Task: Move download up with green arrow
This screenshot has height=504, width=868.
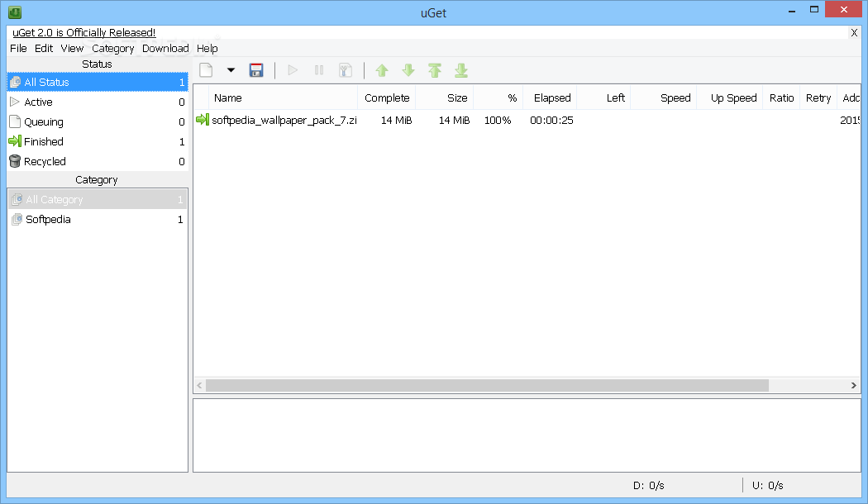Action: tap(382, 70)
